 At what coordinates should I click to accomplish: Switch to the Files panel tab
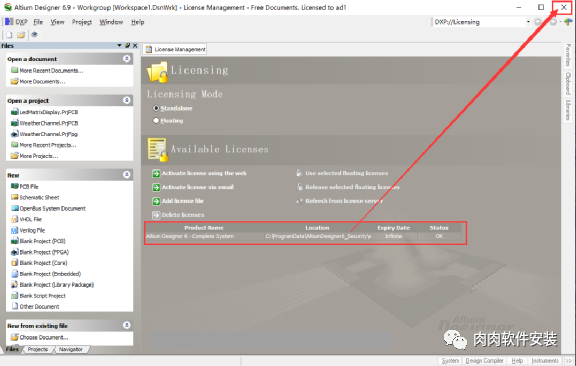12,349
